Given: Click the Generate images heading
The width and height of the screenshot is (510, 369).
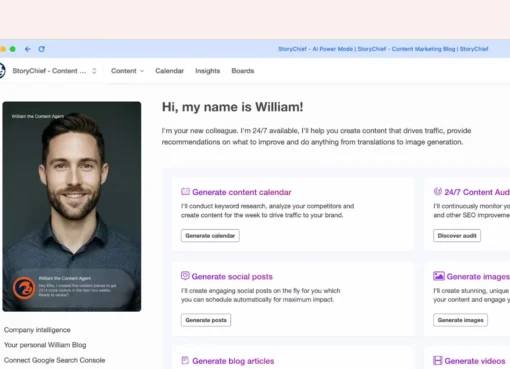Looking at the screenshot, I should (x=478, y=277).
